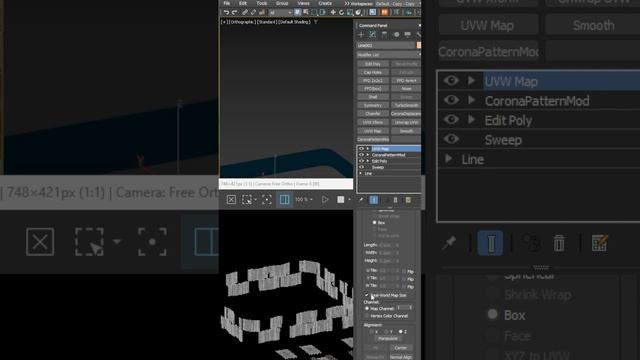Open Modify tab icon in Command Panel

point(372,35)
